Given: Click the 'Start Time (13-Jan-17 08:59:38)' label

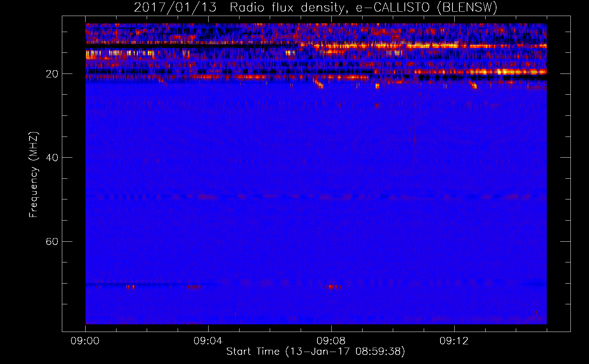Looking at the screenshot, I should coord(316,352).
